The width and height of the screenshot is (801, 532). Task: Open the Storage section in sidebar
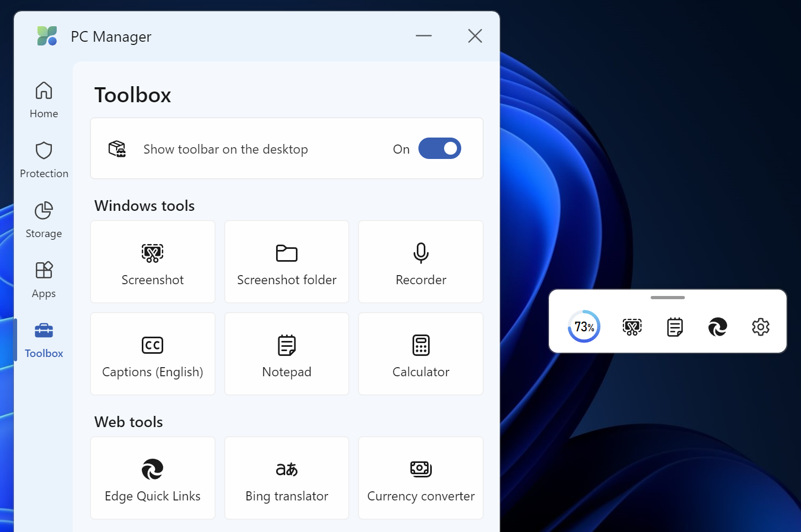(x=44, y=220)
